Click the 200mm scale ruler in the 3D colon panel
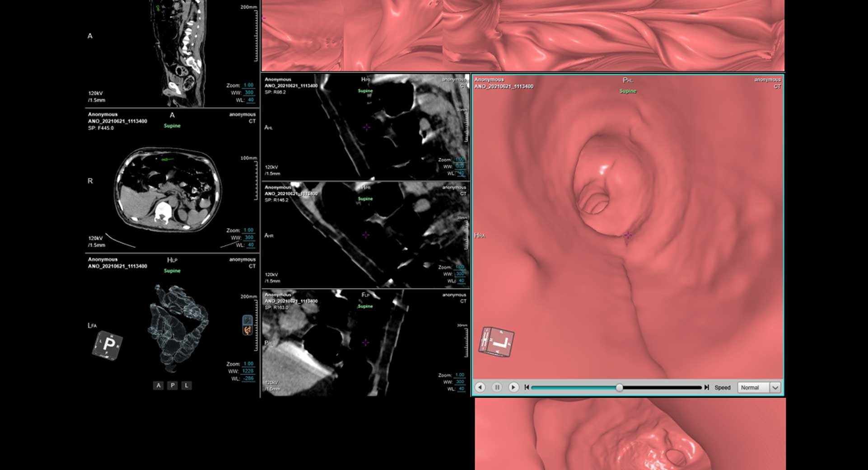Viewport: 868px width, 470px height. click(256, 325)
